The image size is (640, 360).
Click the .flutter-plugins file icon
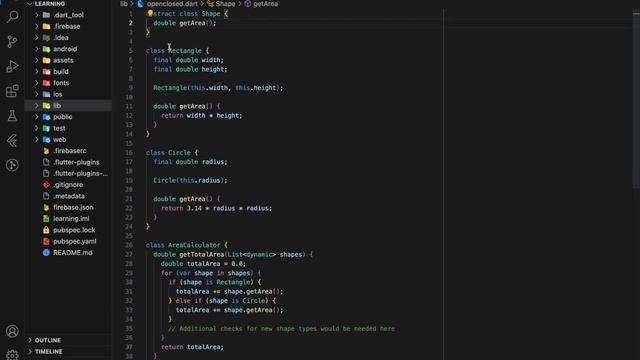tap(46, 162)
